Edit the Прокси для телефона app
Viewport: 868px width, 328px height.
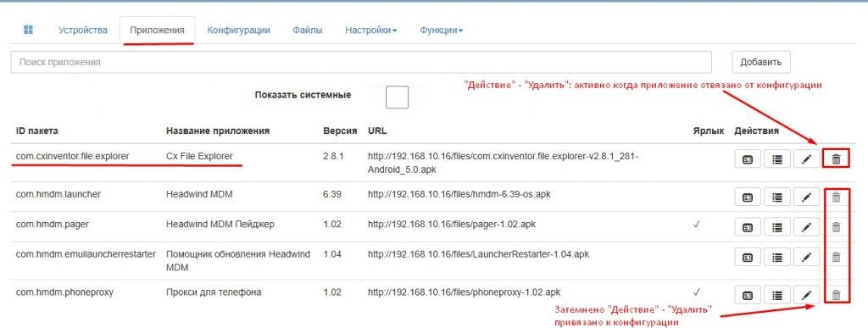coord(807,295)
